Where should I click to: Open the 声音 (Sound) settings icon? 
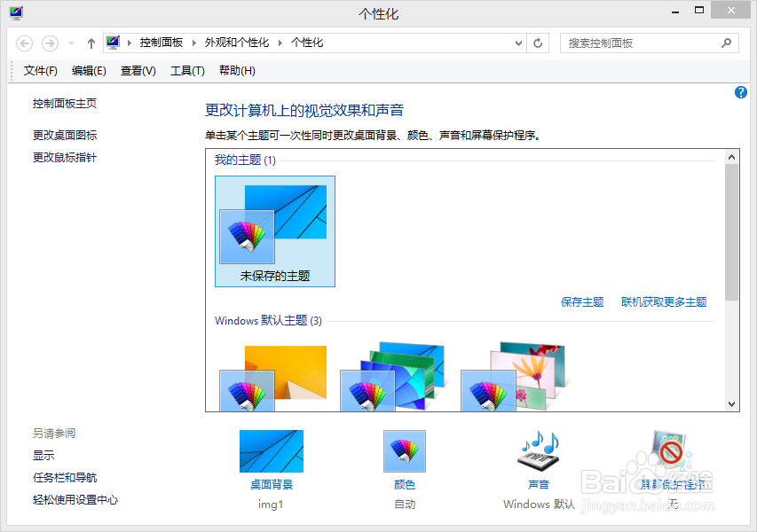click(x=538, y=450)
